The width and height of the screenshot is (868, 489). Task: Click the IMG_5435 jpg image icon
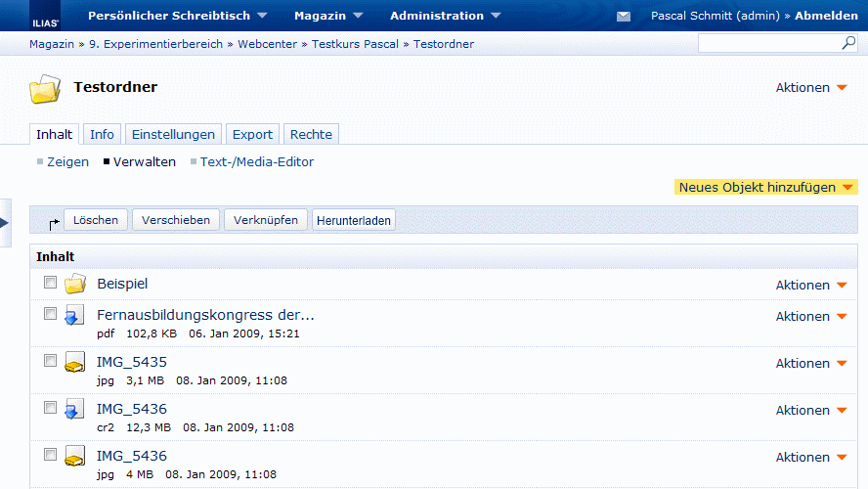point(75,364)
